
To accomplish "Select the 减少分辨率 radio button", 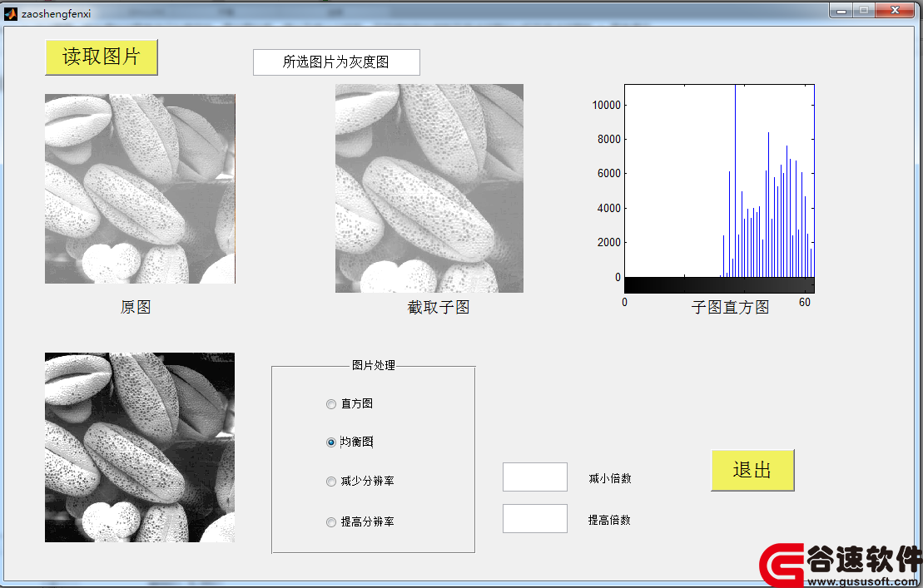I will pyautogui.click(x=330, y=482).
